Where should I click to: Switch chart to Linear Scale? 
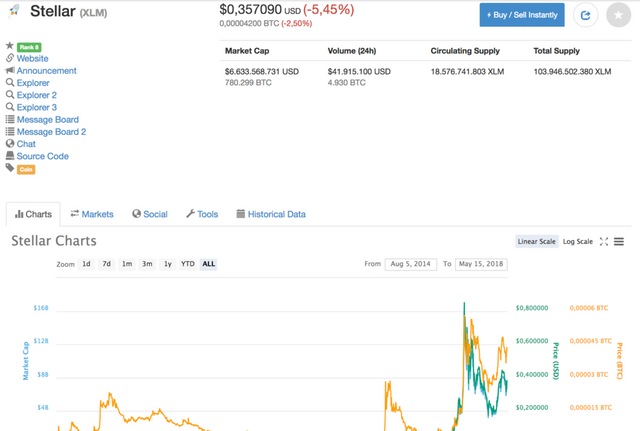tap(536, 242)
